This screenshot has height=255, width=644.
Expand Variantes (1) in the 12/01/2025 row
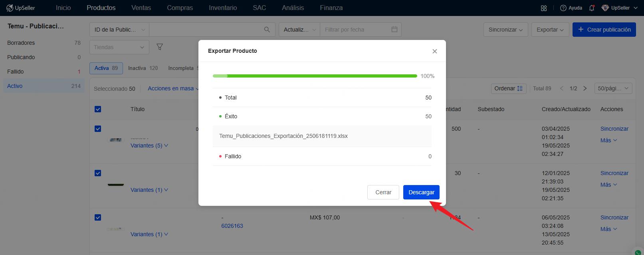point(149,190)
